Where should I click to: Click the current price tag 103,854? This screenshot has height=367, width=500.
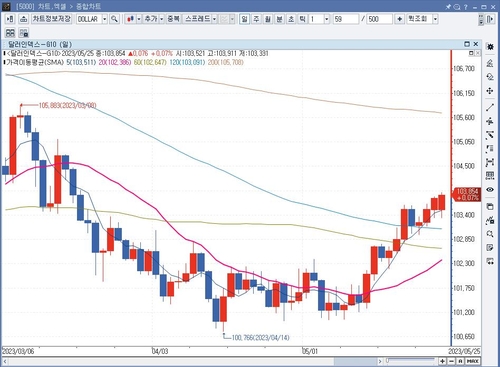click(467, 194)
